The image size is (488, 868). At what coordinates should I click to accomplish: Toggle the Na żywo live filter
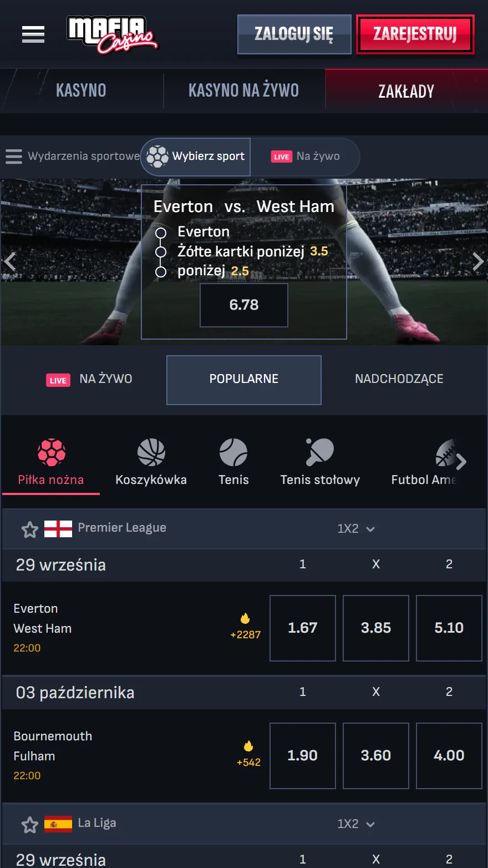click(x=305, y=157)
